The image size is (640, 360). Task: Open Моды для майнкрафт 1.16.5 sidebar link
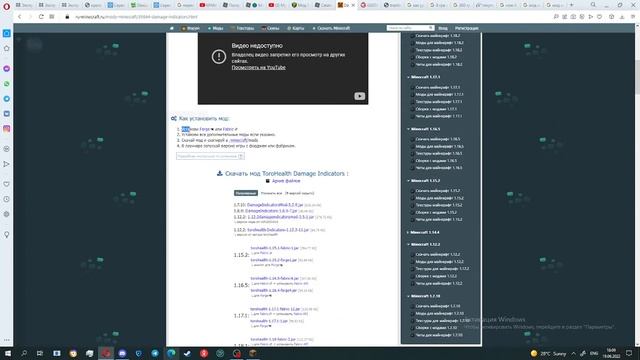[440, 146]
